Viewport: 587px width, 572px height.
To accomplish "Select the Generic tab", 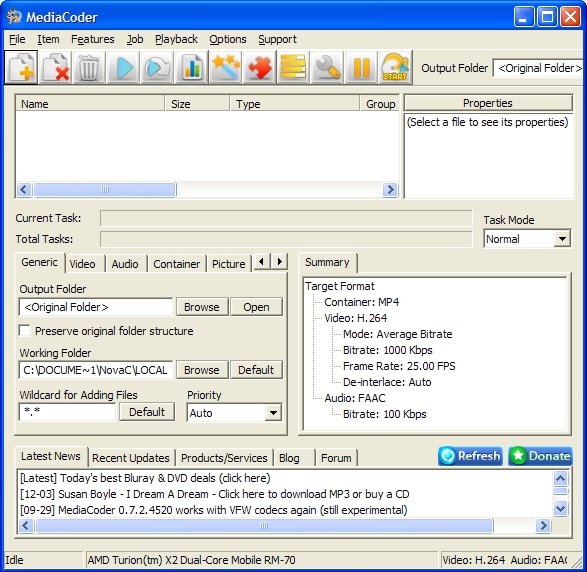I will (39, 262).
